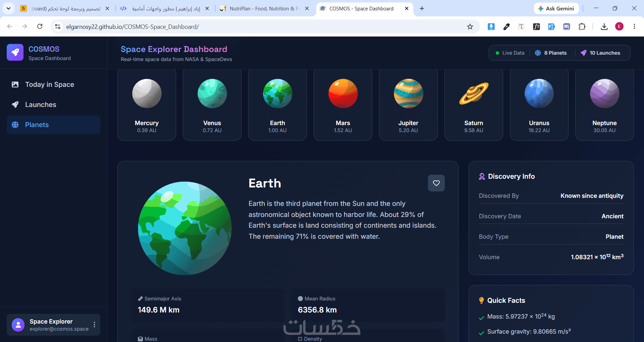644x342 pixels.
Task: Click the large Earth illustration
Action: point(185,228)
